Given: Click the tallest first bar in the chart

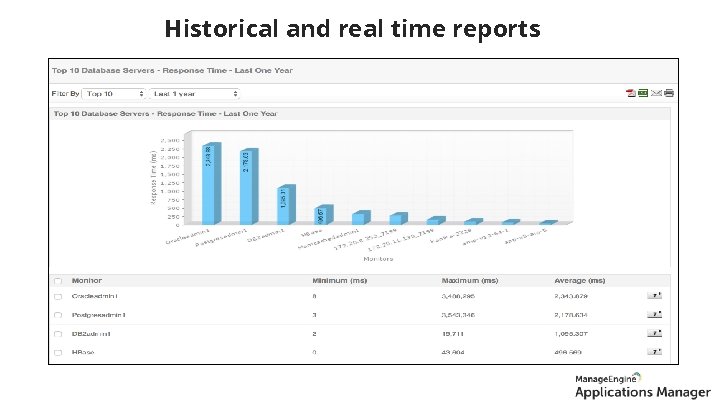Looking at the screenshot, I should (210, 184).
